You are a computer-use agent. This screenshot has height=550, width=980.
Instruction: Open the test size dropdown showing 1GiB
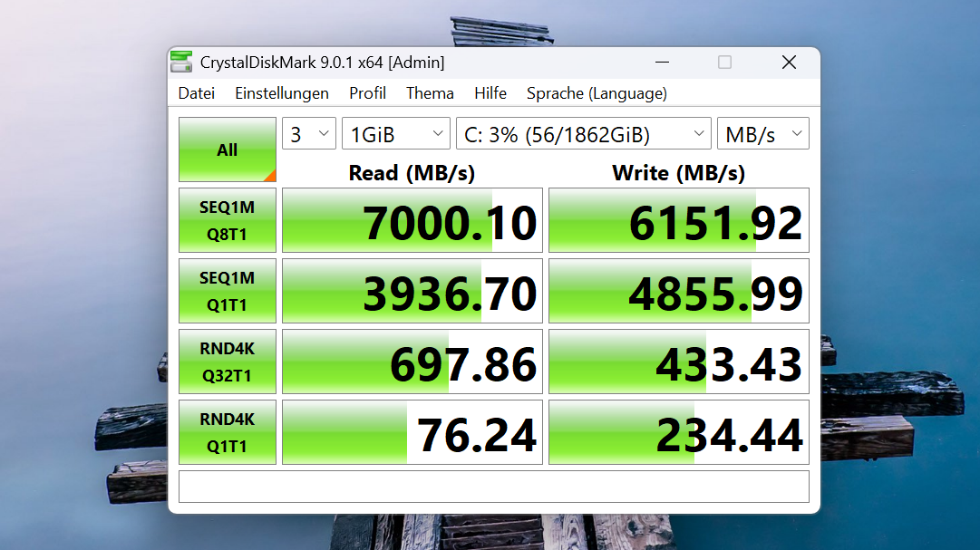[395, 132]
